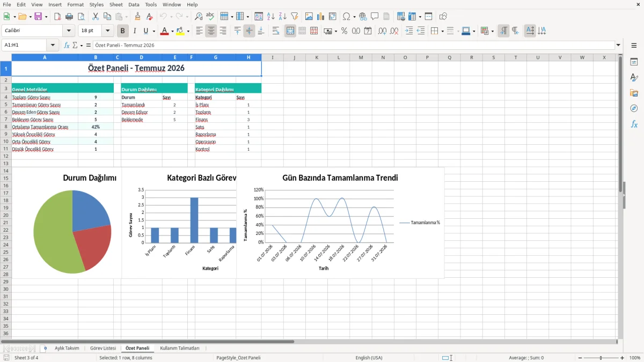Click the AutoFilter funnel icon
The height and width of the screenshot is (362, 644).
(295, 17)
